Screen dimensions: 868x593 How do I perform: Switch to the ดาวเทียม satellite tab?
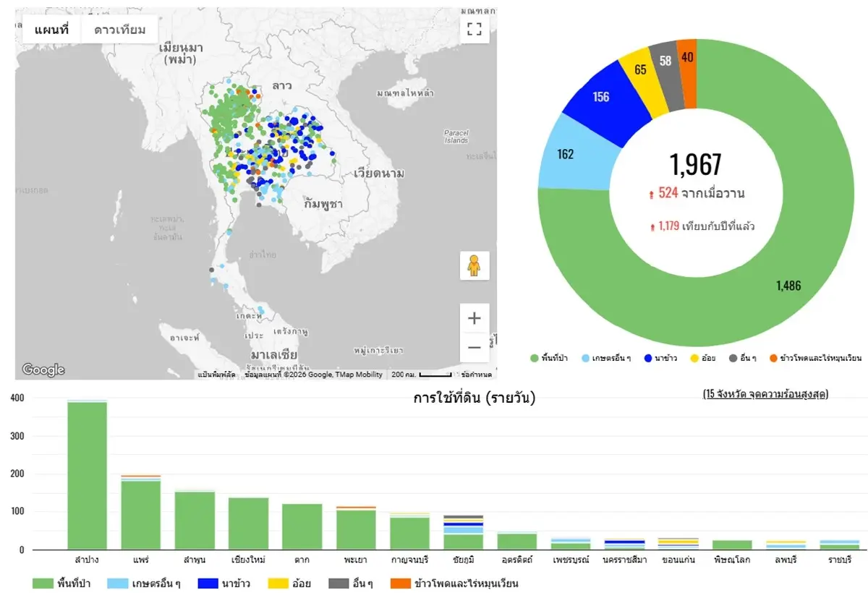(x=120, y=30)
